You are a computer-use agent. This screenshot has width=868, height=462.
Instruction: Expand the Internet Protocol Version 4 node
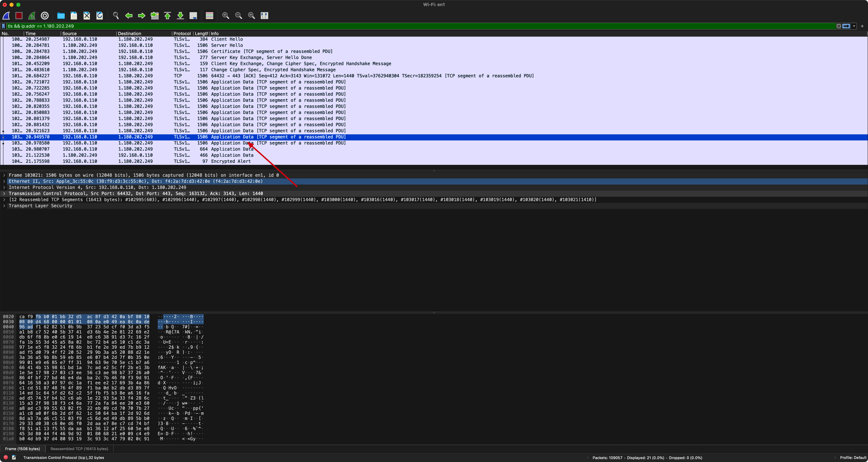(x=4, y=187)
